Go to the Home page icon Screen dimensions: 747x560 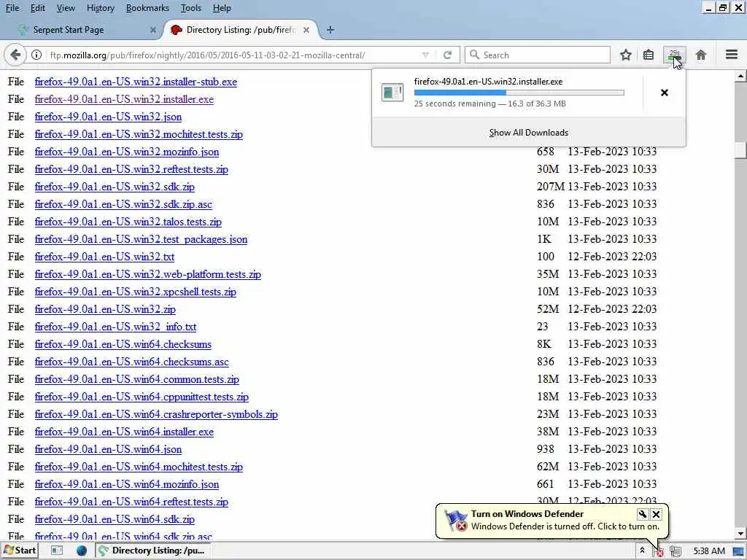pyautogui.click(x=701, y=55)
